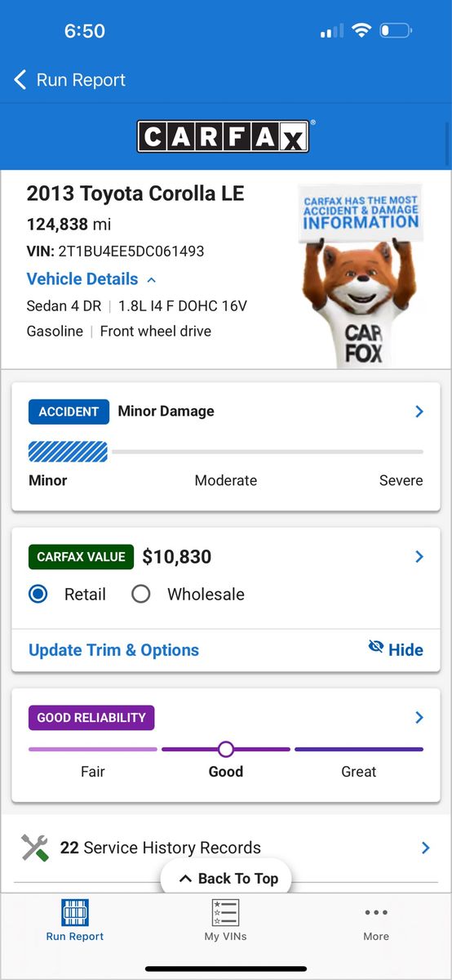Click the Update Trim & Options link
Viewport: 452px width, 980px height.
(x=113, y=650)
